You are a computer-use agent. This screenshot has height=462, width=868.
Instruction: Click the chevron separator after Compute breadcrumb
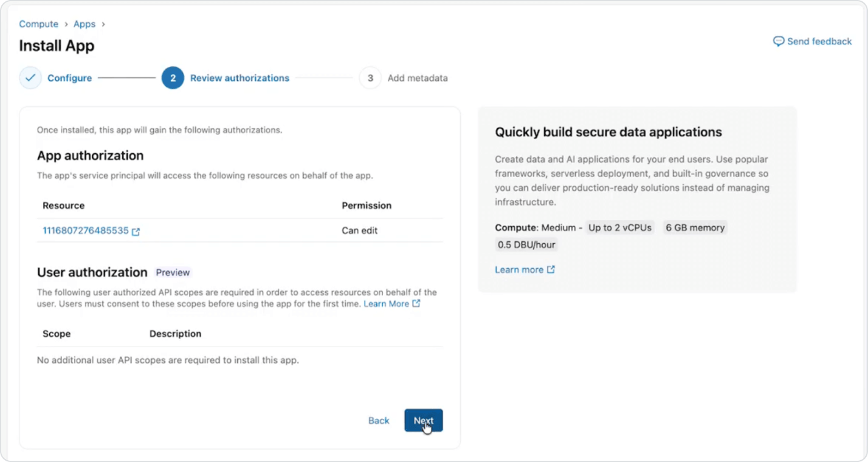65,24
